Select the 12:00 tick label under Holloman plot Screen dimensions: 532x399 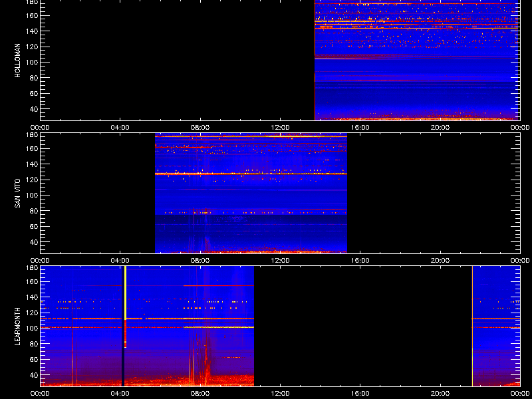coord(280,128)
